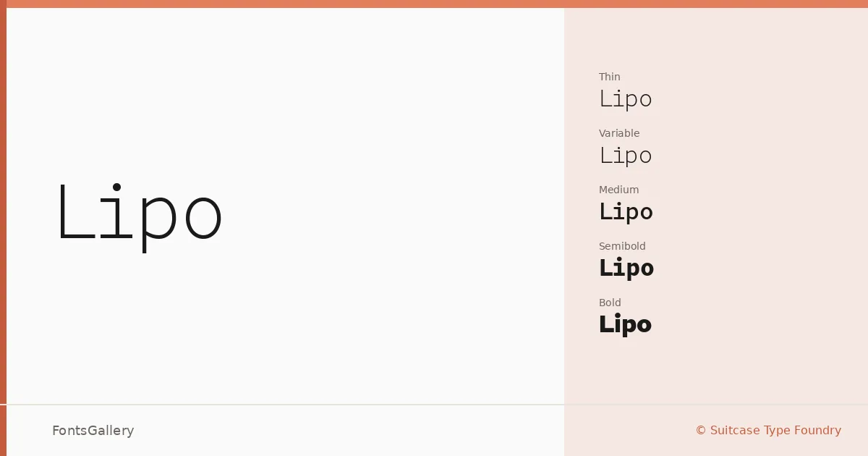Click the large Lipo font title
The height and width of the screenshot is (456, 868).
[140, 216]
